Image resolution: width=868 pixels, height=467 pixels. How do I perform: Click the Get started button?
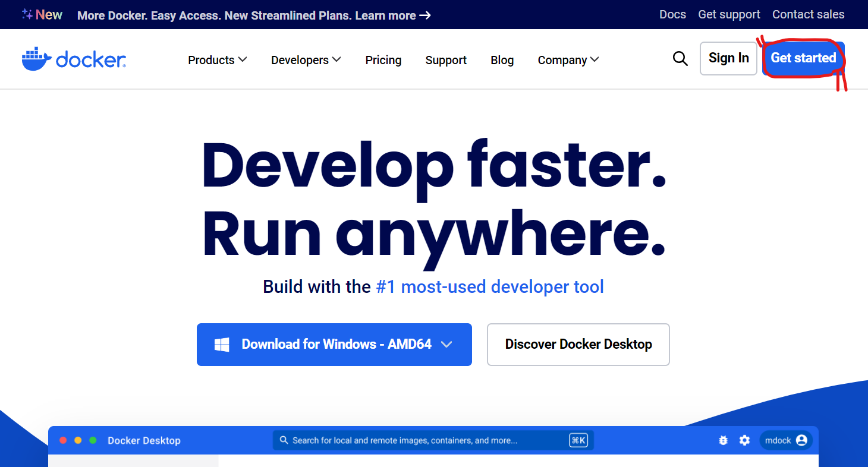[x=803, y=58]
